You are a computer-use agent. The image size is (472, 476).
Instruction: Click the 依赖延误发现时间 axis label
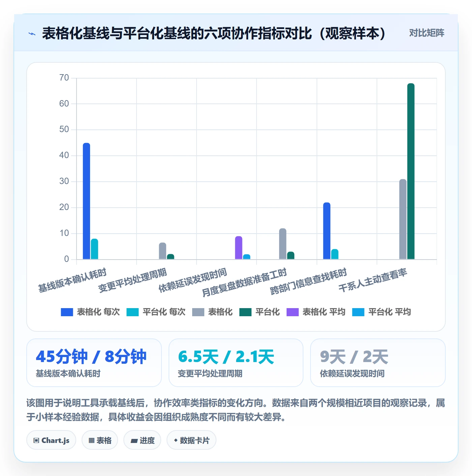point(193,280)
